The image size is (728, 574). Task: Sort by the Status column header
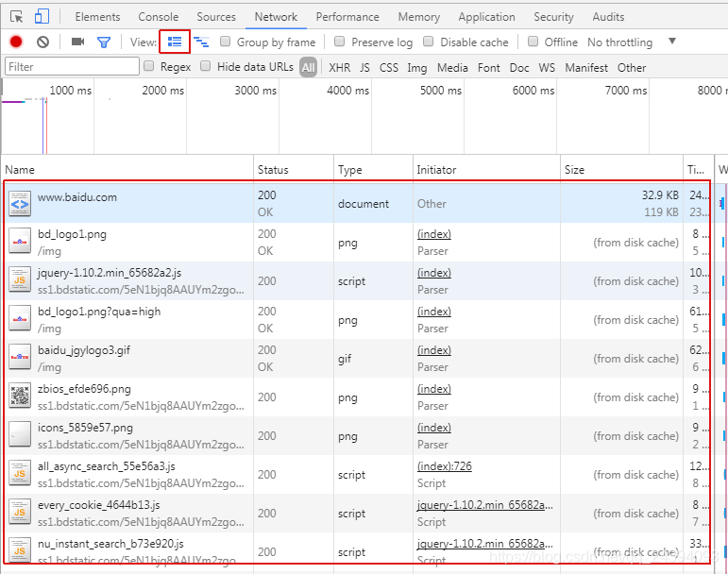[294, 169]
